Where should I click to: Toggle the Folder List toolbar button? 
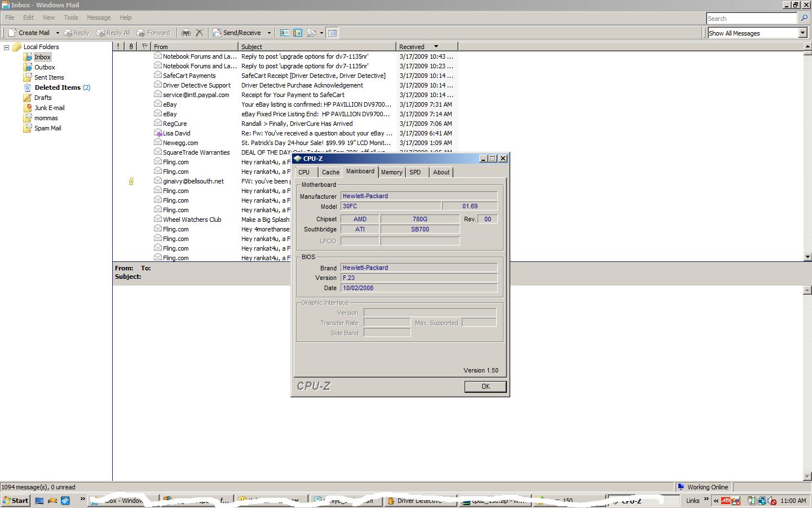click(333, 33)
